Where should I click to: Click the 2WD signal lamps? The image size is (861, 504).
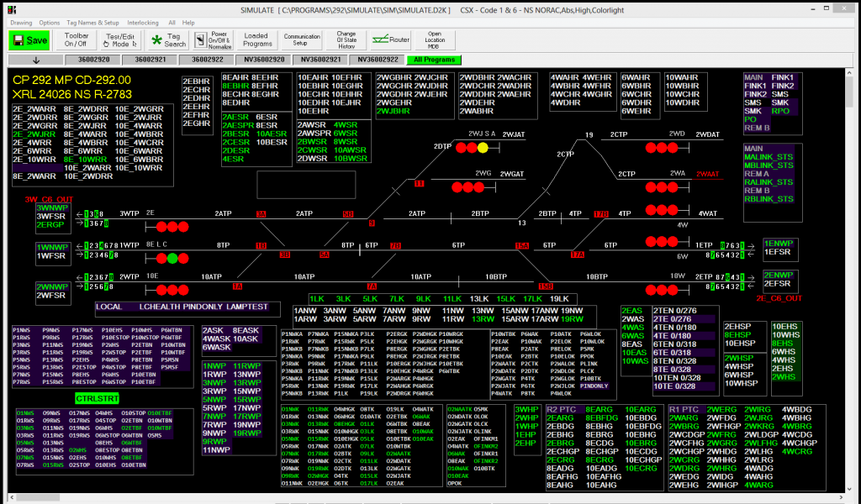click(x=662, y=148)
